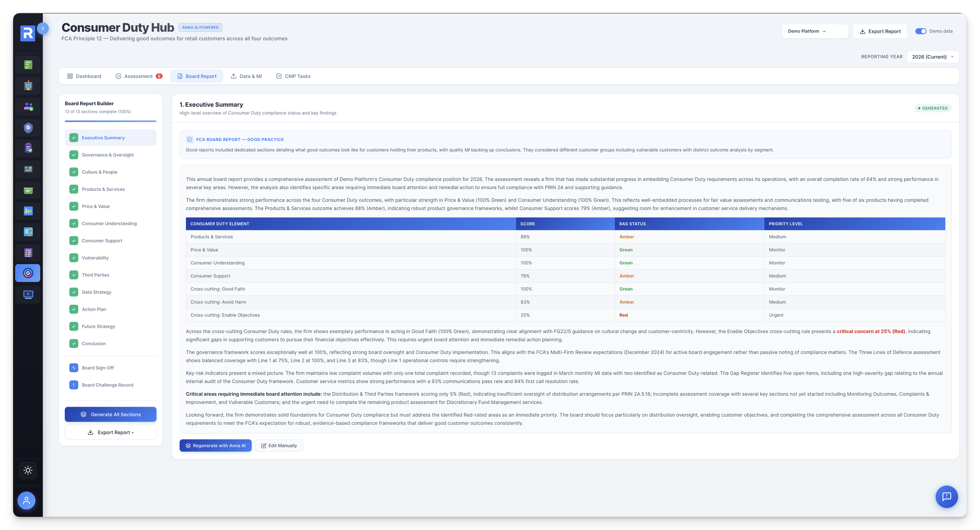Open the people management sidebar icon
This screenshot has width=980, height=530.
pyautogui.click(x=27, y=106)
